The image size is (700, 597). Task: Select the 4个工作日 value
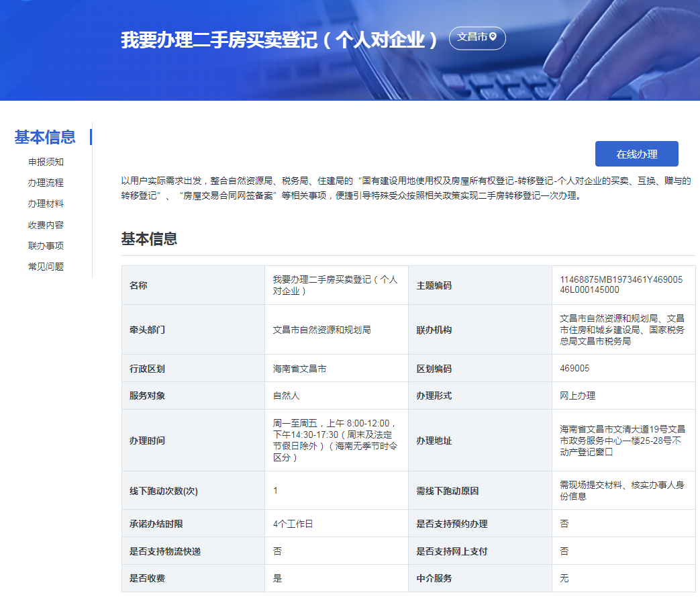pos(293,523)
